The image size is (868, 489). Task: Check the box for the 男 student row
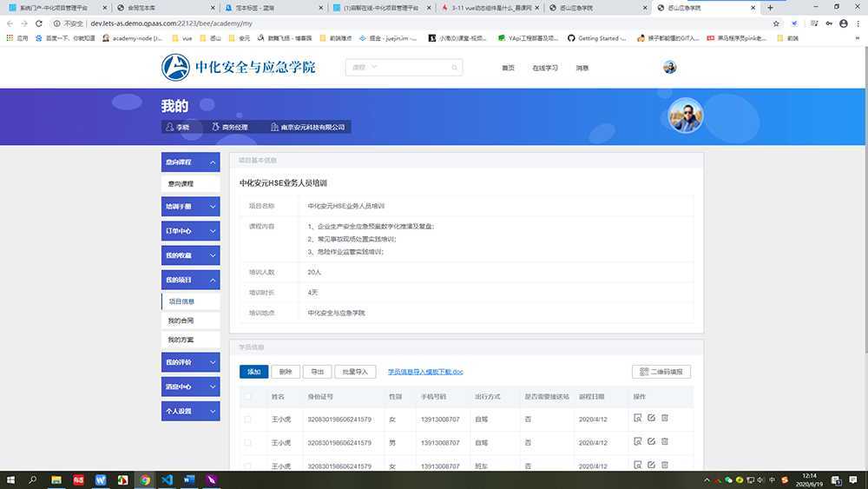(247, 442)
